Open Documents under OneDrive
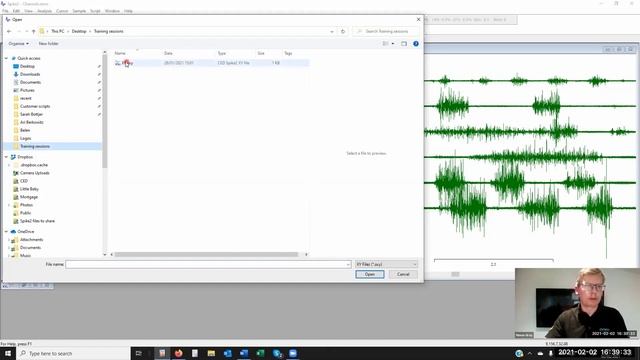 click(x=31, y=248)
